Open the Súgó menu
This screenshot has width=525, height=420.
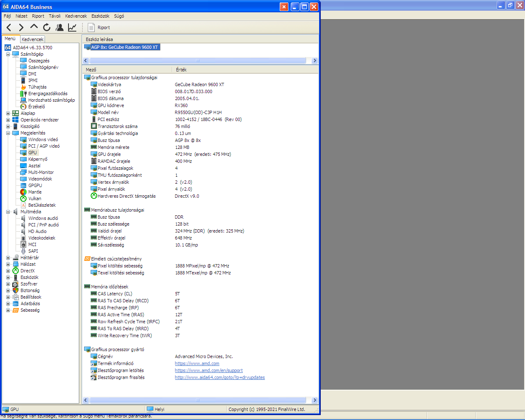[x=119, y=16]
